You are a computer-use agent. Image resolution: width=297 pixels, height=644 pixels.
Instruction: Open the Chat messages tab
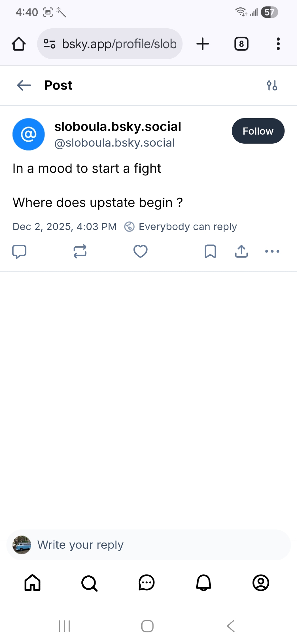click(147, 583)
